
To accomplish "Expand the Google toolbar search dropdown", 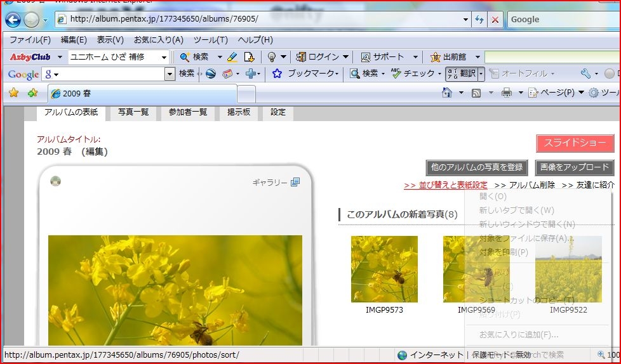I will (x=170, y=74).
